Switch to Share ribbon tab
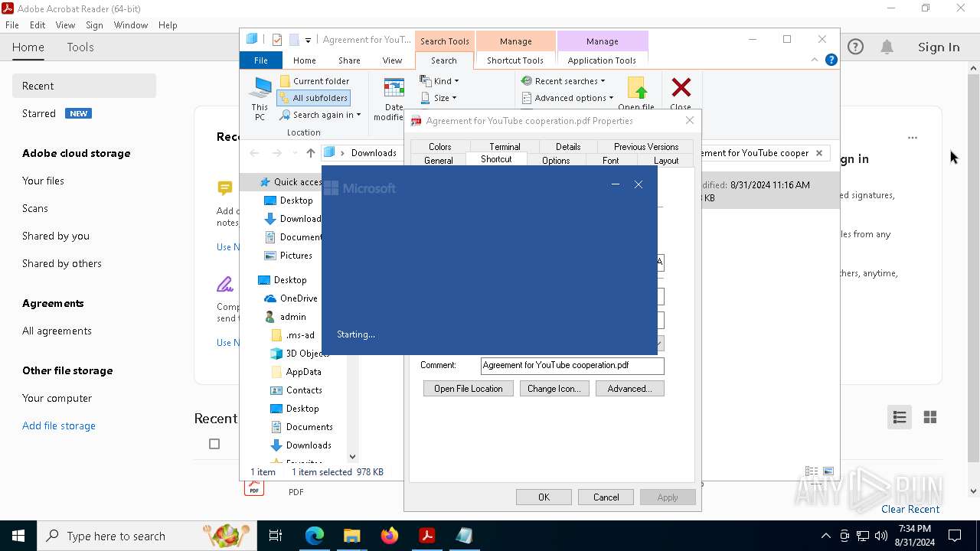Image resolution: width=980 pixels, height=551 pixels. tap(349, 60)
